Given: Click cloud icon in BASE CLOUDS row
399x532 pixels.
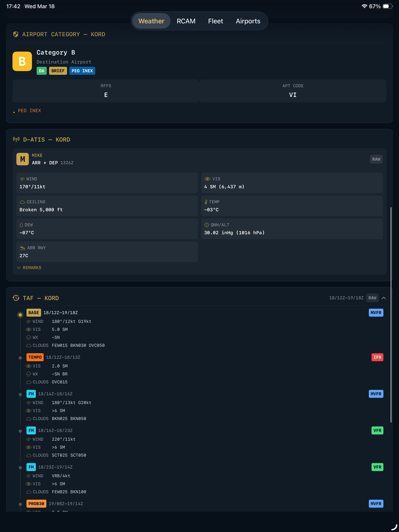Looking at the screenshot, I should coord(29,345).
